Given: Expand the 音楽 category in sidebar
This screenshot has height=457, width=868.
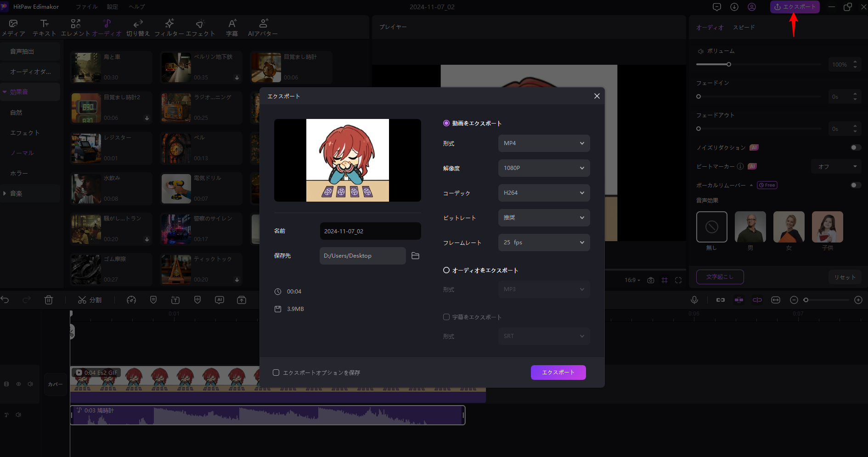Looking at the screenshot, I should 5,193.
